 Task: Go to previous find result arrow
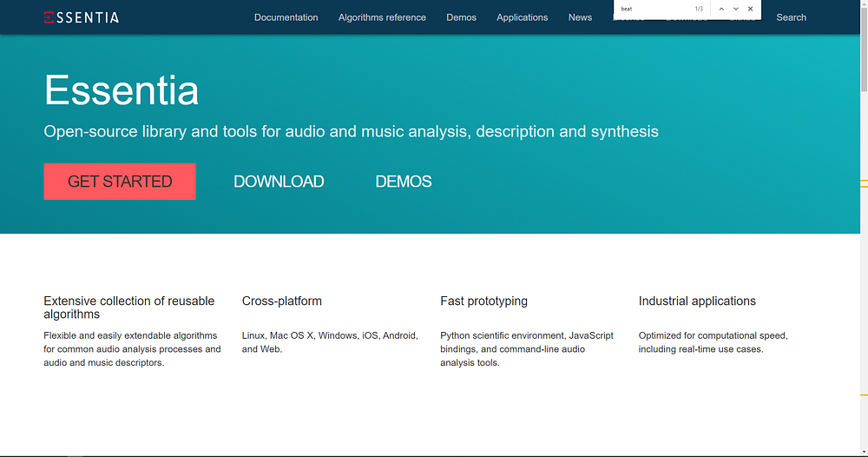(721, 9)
